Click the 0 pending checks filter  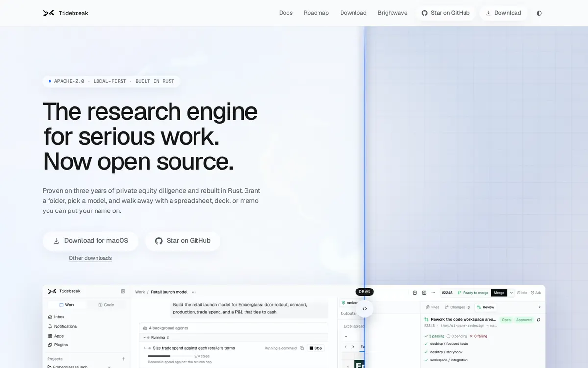coord(457,336)
